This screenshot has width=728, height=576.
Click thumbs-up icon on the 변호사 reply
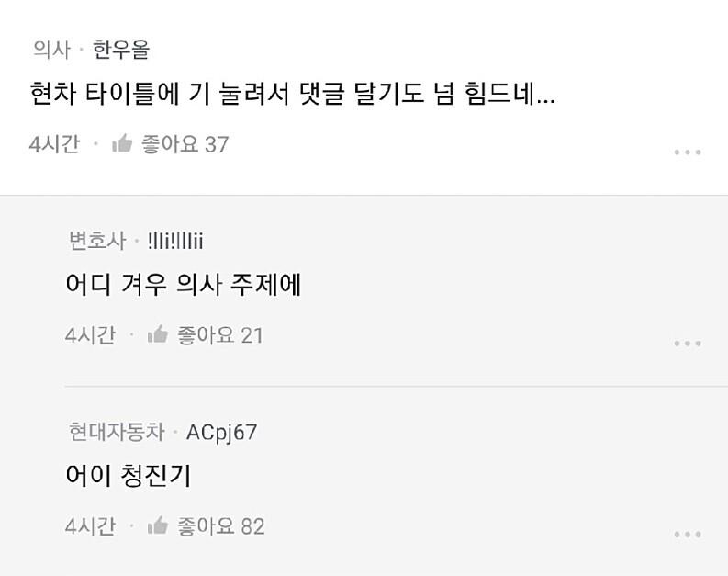[x=158, y=335]
